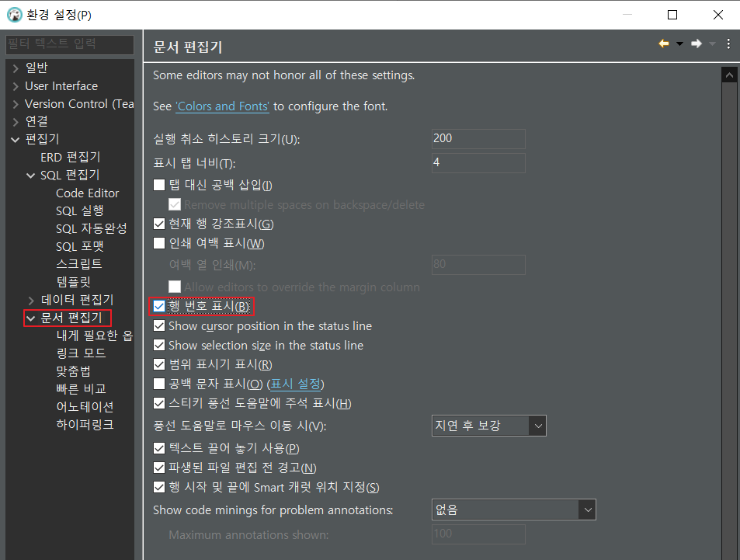Click the scrollbar up arrow
Image resolution: width=740 pixels, height=560 pixels.
click(729, 75)
